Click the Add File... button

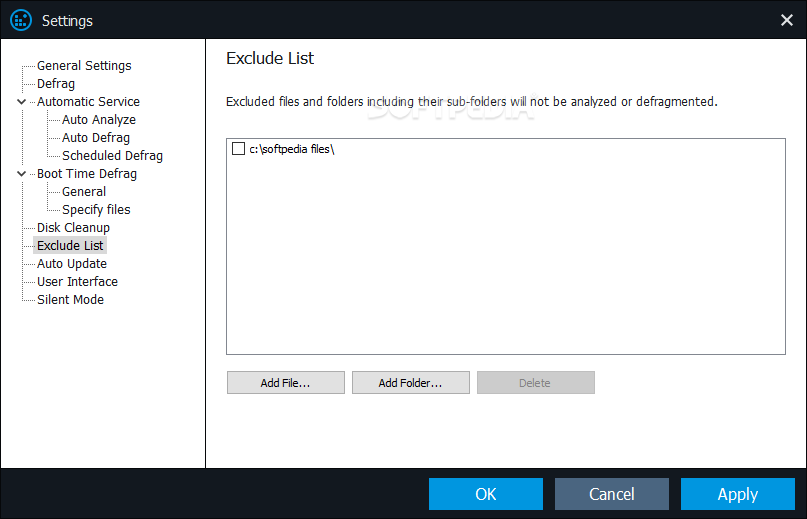coord(286,383)
